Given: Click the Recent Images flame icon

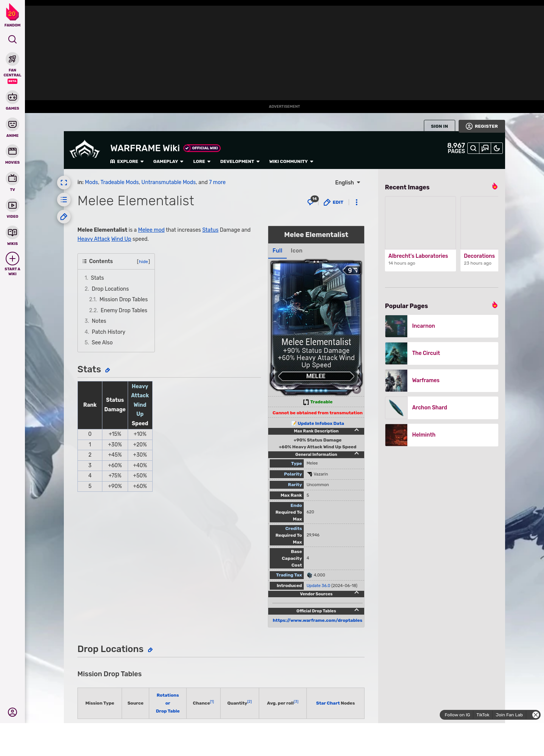Looking at the screenshot, I should click(495, 186).
